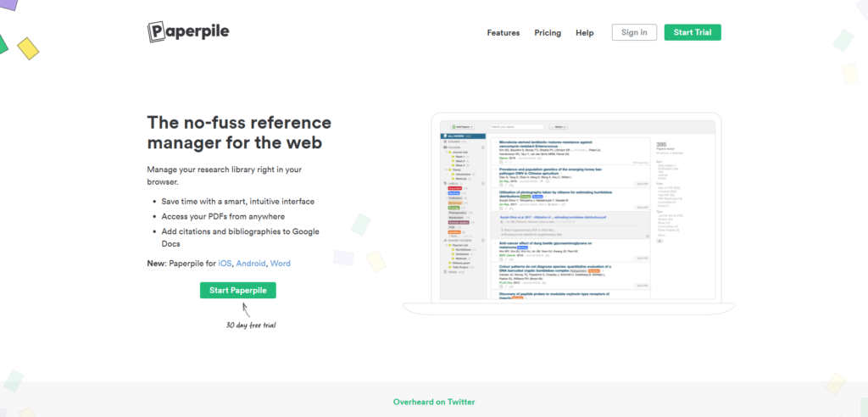Go to the Pricing page
868x417 pixels.
coord(548,33)
